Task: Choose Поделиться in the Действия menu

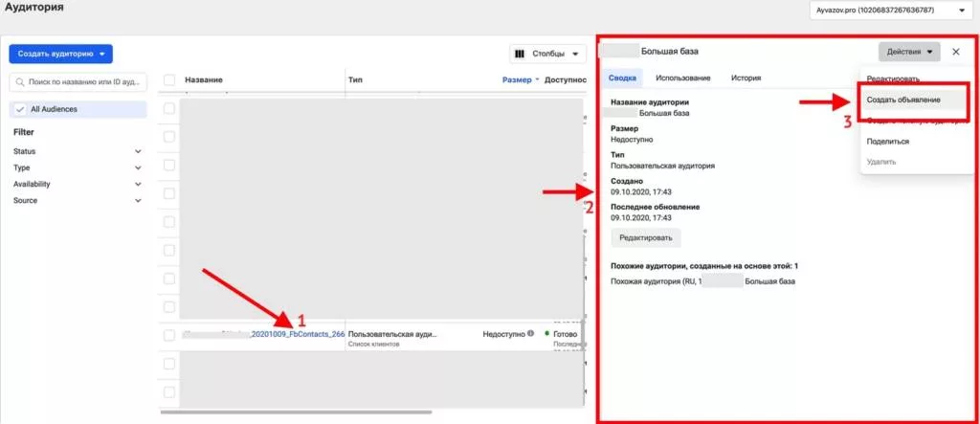Action: click(x=887, y=142)
